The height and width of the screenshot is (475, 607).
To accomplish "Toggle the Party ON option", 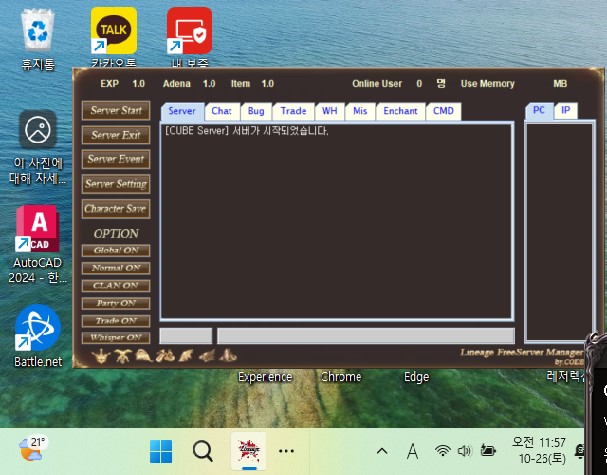I will point(116,303).
